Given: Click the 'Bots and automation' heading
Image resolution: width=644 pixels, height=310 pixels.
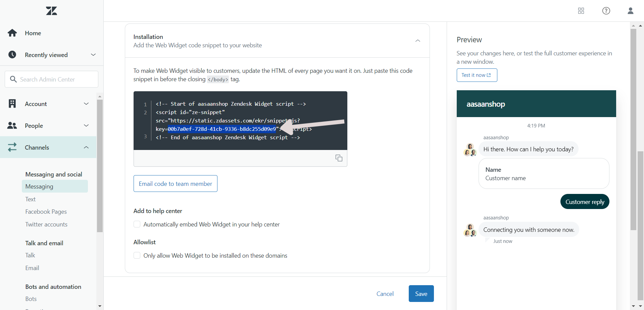Looking at the screenshot, I should (53, 287).
